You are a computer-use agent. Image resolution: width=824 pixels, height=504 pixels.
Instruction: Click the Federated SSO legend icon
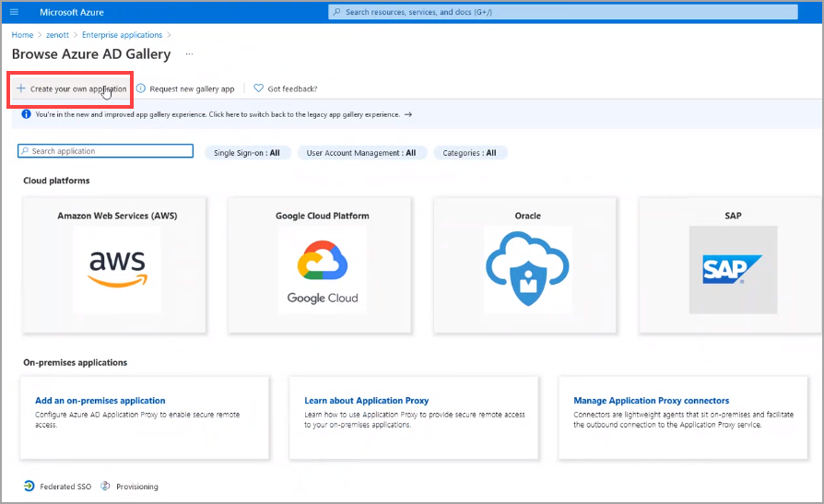point(29,486)
